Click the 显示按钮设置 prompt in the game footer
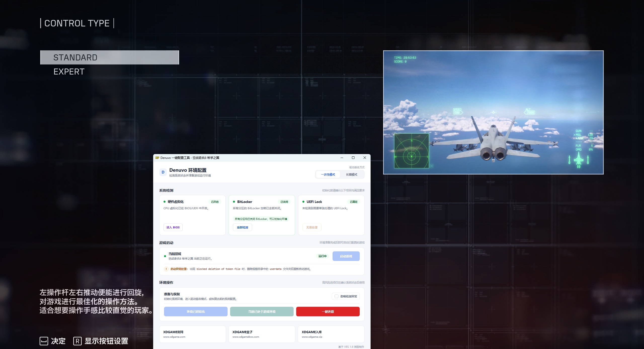Screen dimensions: 644x349 [106, 341]
